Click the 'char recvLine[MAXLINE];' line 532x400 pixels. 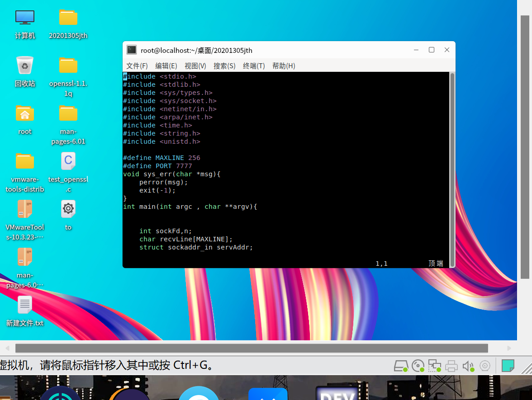(x=186, y=239)
